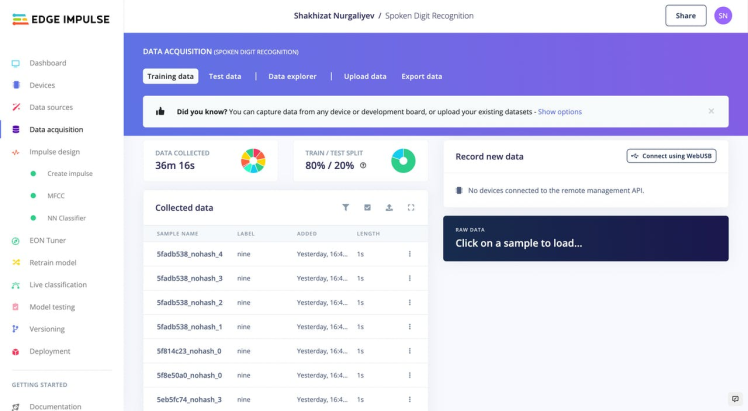Click the filter icon in Collected data
748x411 pixels.
click(346, 207)
